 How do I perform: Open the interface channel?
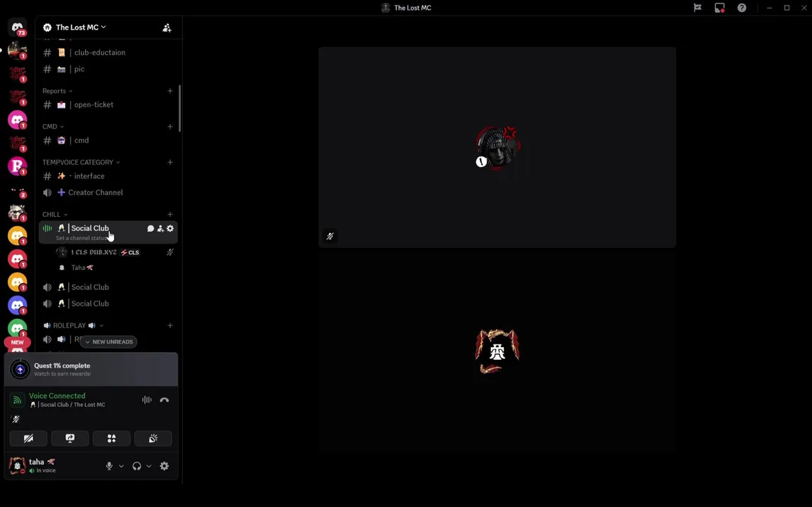click(x=108, y=176)
